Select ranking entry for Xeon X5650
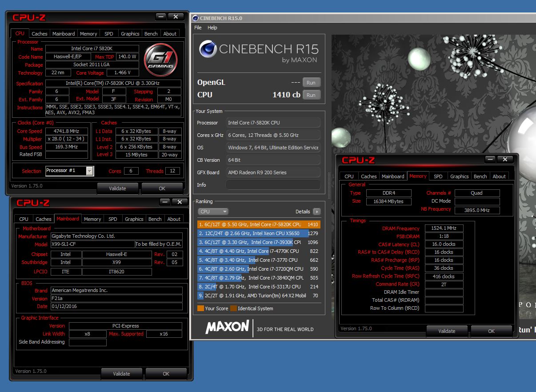Viewport: 536px width, 392px height. pyautogui.click(x=259, y=233)
